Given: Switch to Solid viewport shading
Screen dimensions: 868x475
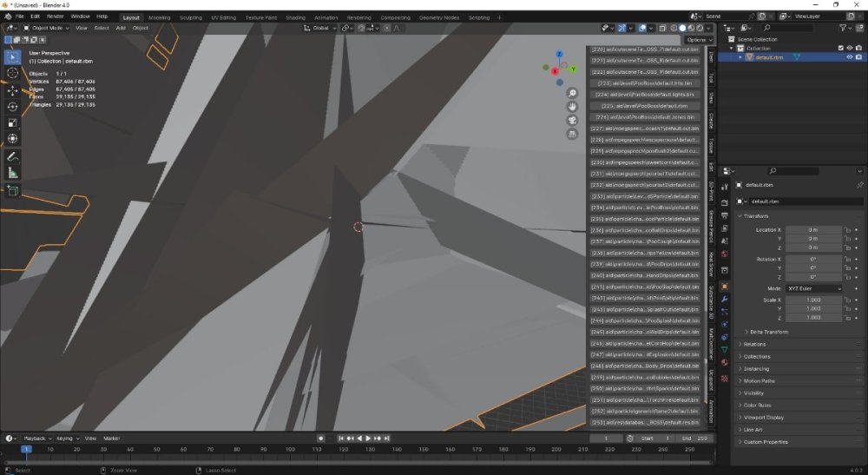Looking at the screenshot, I should [x=682, y=28].
